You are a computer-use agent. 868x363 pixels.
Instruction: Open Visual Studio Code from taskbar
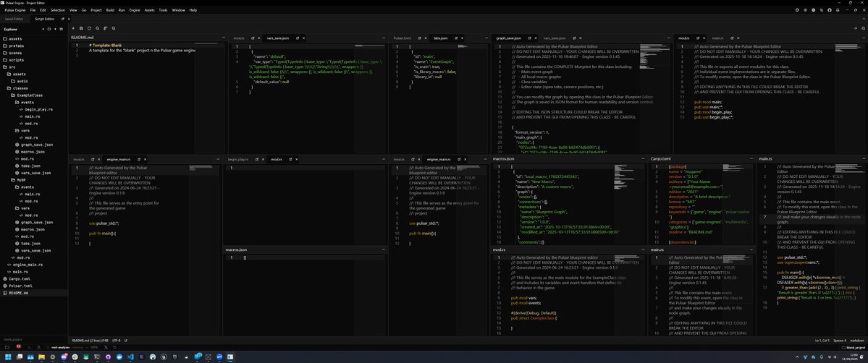[x=130, y=357]
